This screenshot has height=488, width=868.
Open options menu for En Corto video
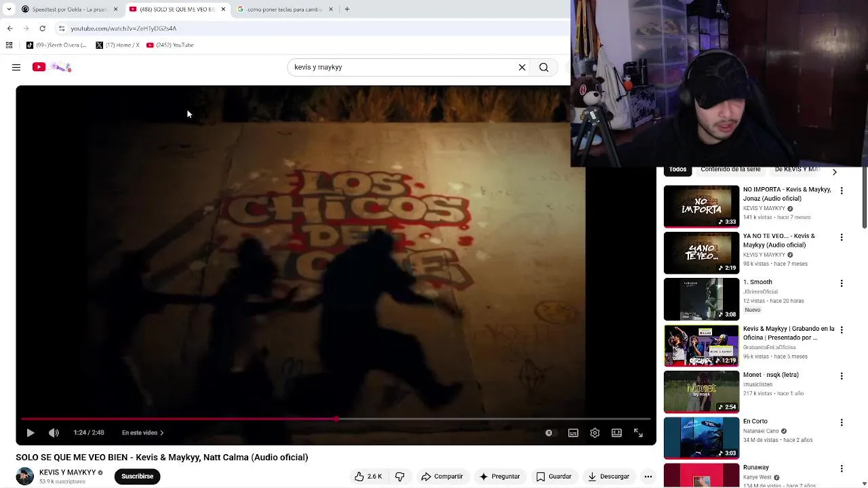(842, 422)
